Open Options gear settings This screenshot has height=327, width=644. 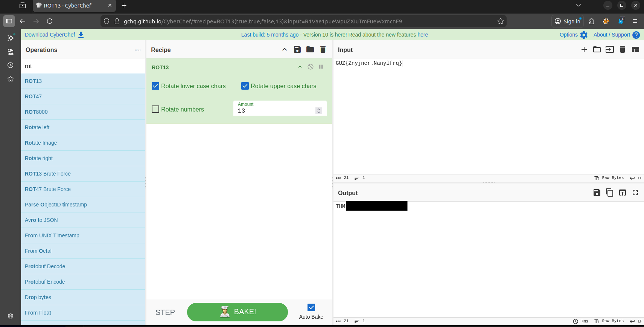[x=584, y=35]
